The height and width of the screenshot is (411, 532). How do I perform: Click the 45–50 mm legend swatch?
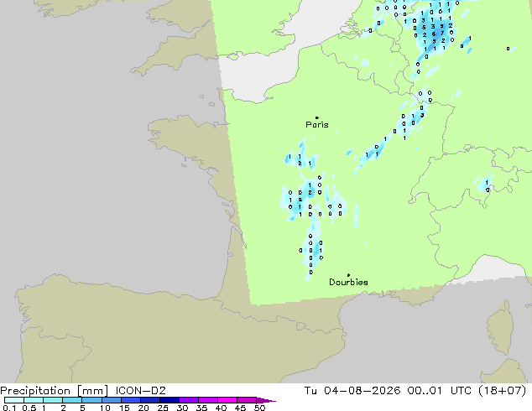(247, 400)
